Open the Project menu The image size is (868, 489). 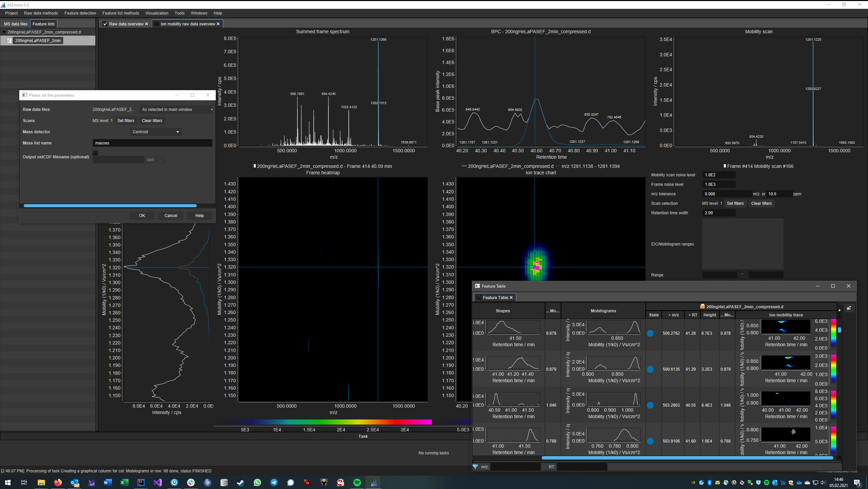(x=12, y=13)
